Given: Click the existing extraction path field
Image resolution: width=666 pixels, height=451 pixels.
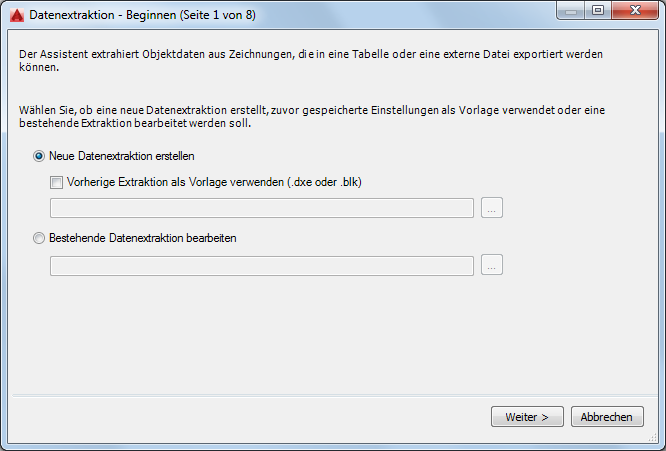Looking at the screenshot, I should (x=261, y=265).
